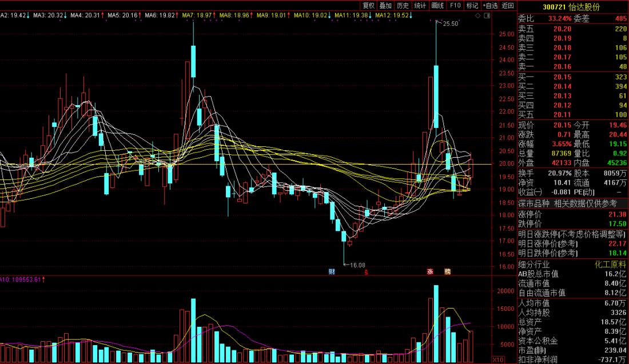The image size is (629, 364).
Task: Click the 买一 20.15 order row
Action: point(572,77)
